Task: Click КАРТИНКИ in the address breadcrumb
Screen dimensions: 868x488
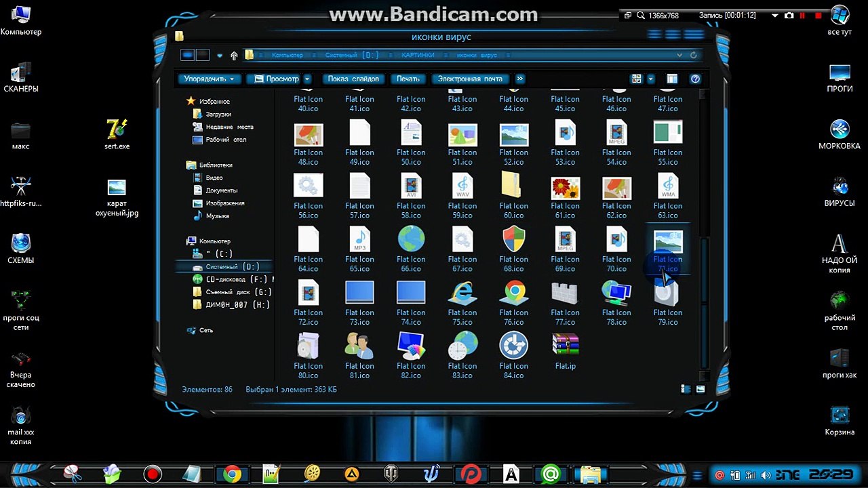Action: [418, 55]
